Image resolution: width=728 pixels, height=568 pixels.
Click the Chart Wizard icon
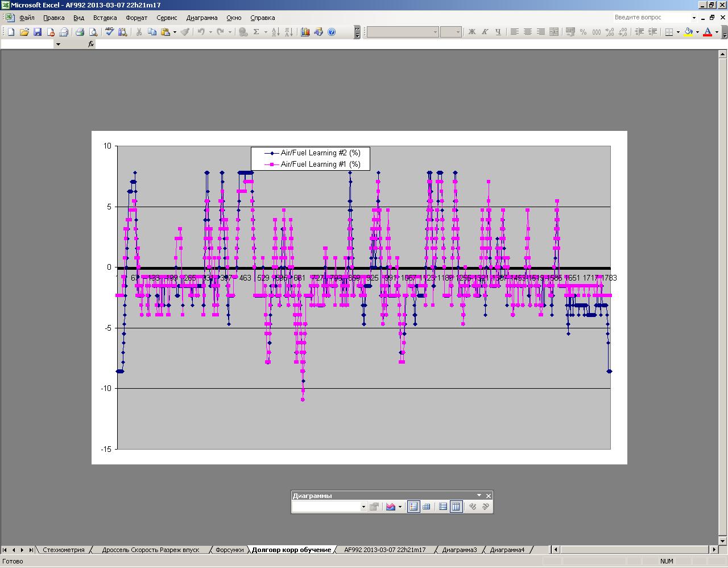(305, 32)
